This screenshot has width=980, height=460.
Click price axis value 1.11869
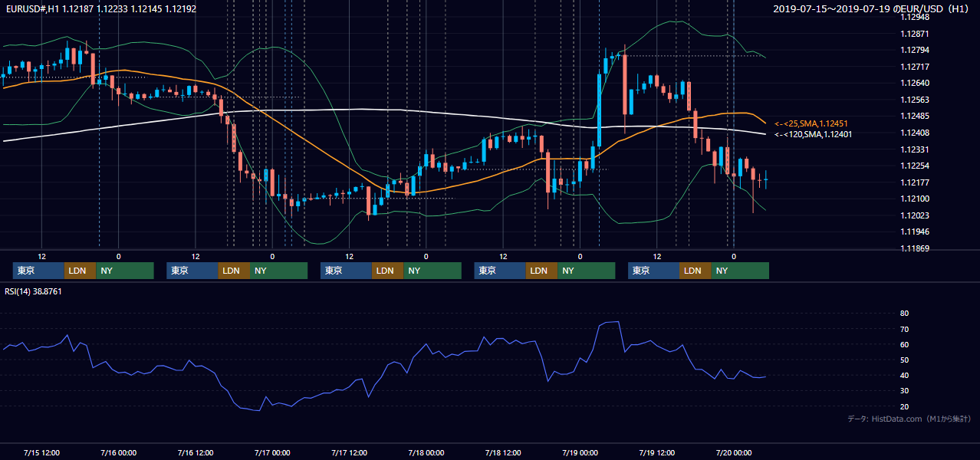click(915, 248)
